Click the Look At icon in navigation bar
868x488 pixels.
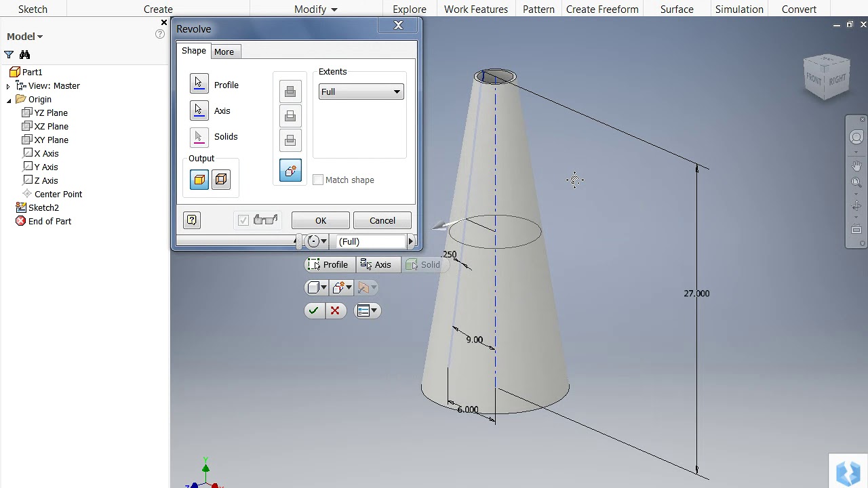(x=856, y=230)
